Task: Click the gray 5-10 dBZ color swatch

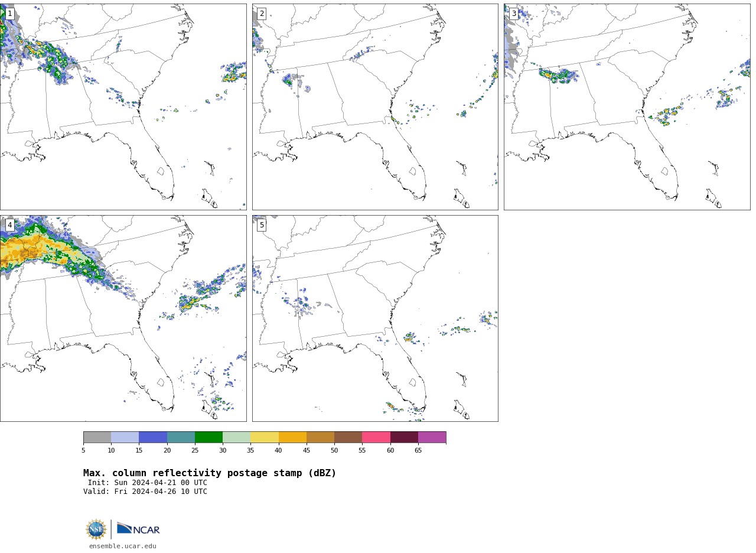Action: click(x=97, y=437)
